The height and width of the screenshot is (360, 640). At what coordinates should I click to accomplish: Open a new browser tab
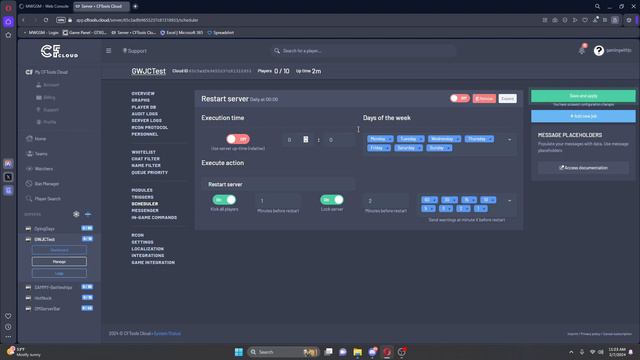coord(135,7)
